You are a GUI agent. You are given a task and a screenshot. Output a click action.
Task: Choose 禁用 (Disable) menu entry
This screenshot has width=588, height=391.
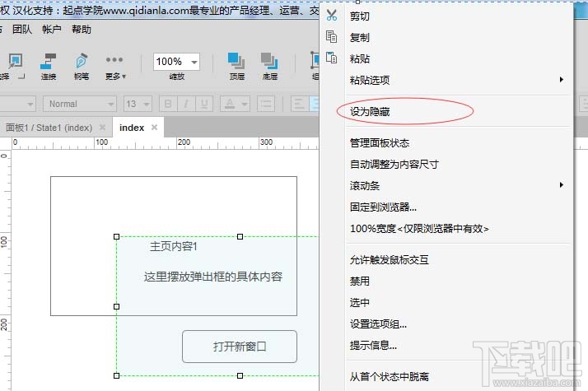click(360, 282)
